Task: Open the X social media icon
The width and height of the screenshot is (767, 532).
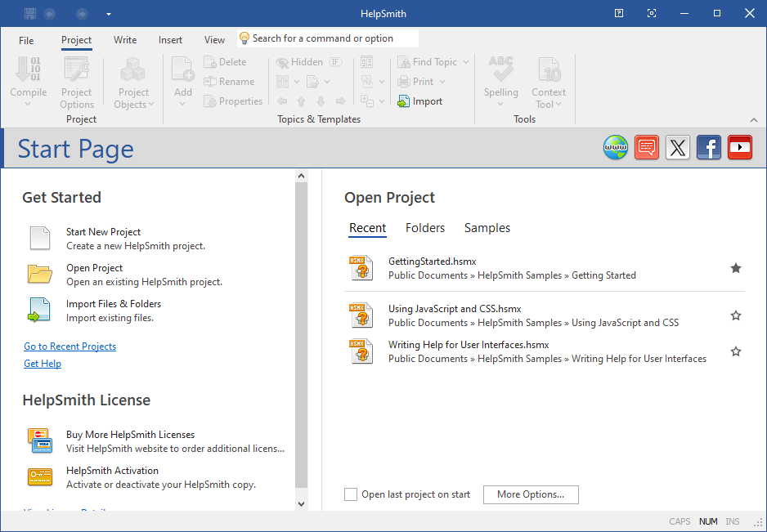Action: pyautogui.click(x=678, y=147)
